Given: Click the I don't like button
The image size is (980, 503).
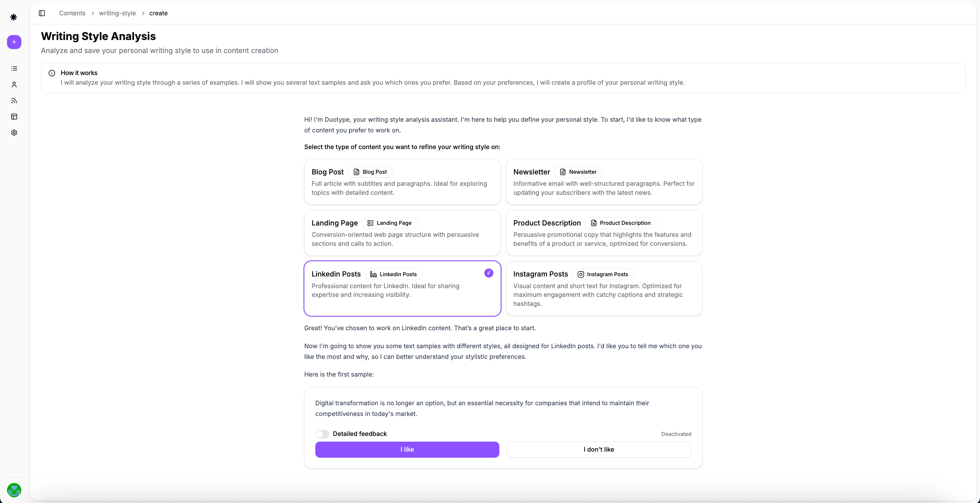Looking at the screenshot, I should 598,449.
